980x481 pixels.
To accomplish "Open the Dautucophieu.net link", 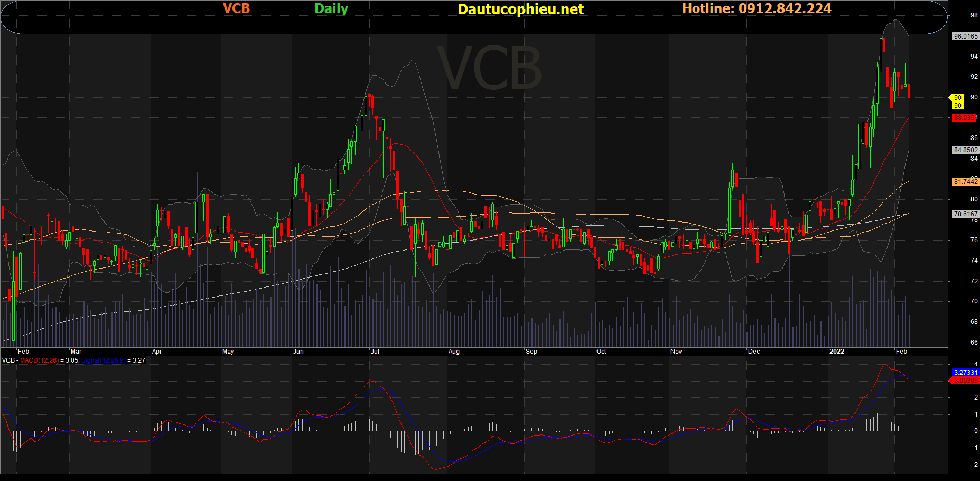I will (520, 10).
